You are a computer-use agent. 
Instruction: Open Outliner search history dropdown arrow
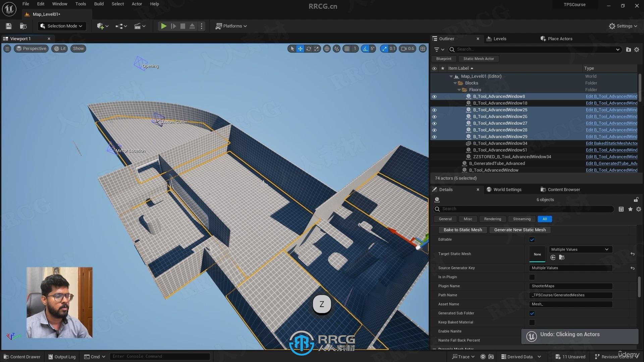(618, 50)
